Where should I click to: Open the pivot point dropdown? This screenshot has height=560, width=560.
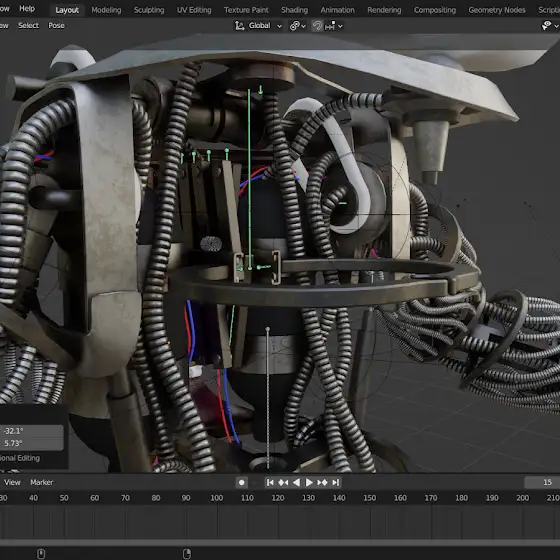(x=298, y=26)
